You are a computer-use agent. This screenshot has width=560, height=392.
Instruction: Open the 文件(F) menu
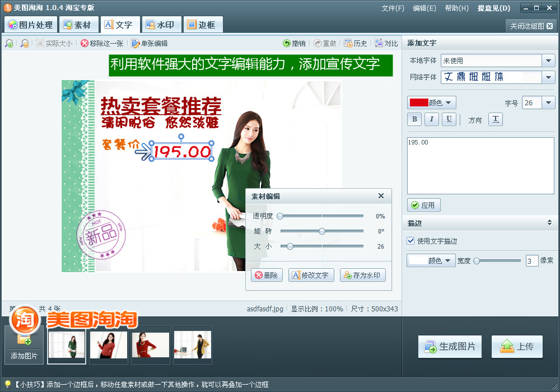(x=393, y=8)
